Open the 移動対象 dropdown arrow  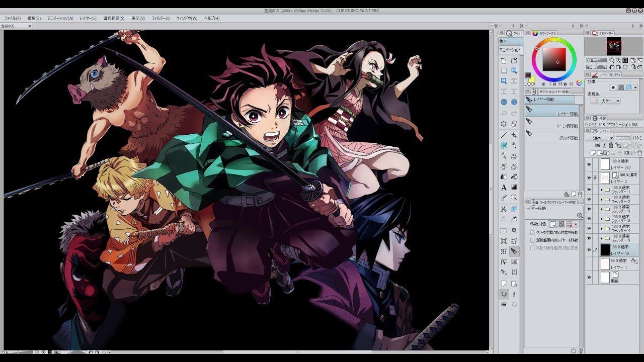(x=576, y=224)
